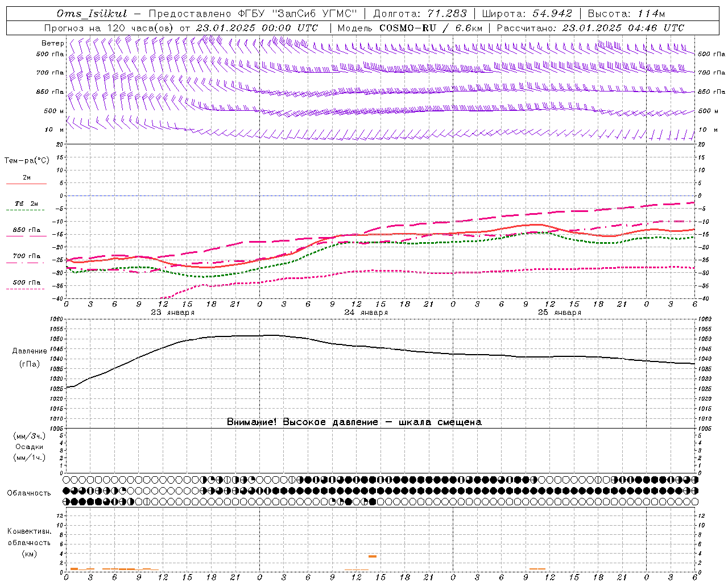The image size is (728, 582).
Task: Select the (мм/3ч.) precipitation unit label
Action: pos(30,436)
